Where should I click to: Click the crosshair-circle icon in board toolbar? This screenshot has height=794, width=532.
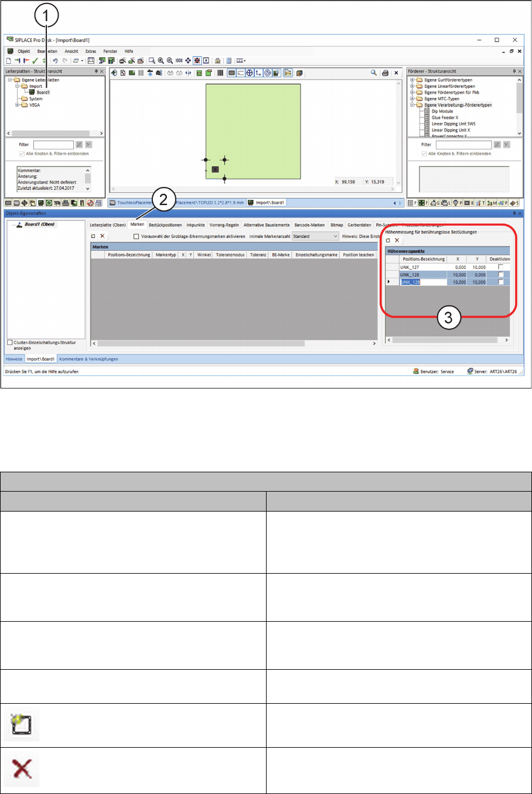[250, 73]
